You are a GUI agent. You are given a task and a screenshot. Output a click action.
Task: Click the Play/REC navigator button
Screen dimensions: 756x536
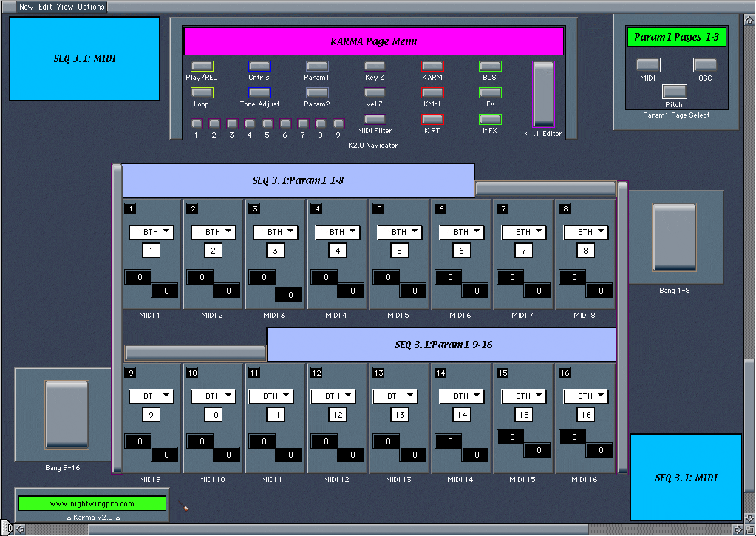coord(202,67)
